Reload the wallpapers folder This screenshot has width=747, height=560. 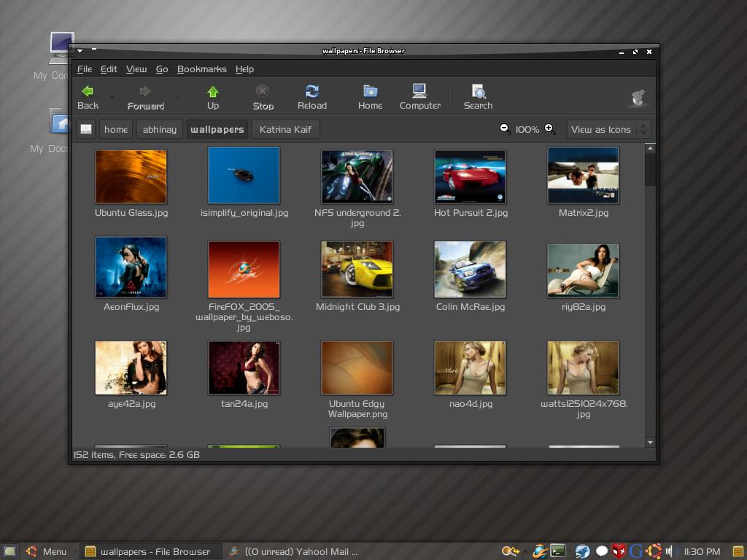[x=312, y=91]
